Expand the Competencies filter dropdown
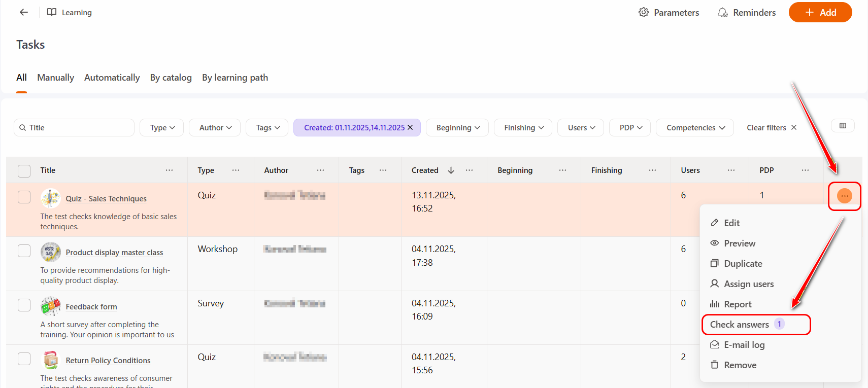 tap(694, 128)
